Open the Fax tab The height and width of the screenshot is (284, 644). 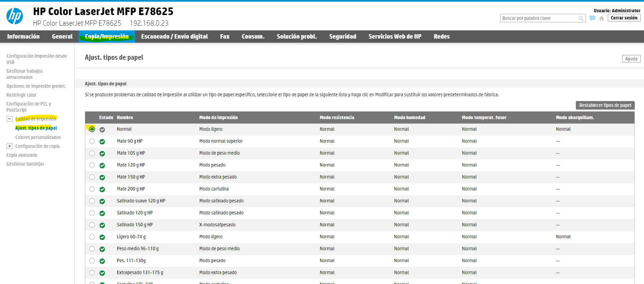(x=225, y=37)
